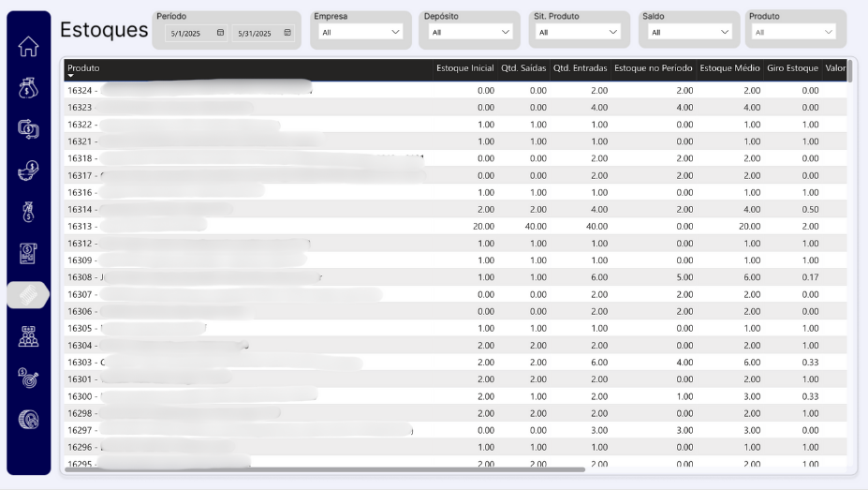Sort by Giro Estoque column header
Image resolution: width=868 pixels, height=490 pixels.
(792, 68)
